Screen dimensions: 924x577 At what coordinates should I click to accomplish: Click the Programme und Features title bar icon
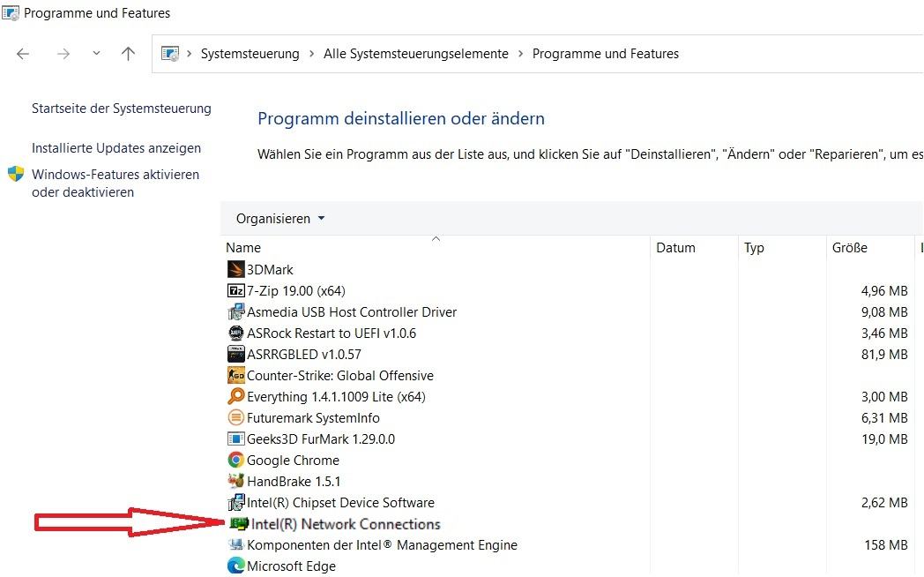(10, 13)
